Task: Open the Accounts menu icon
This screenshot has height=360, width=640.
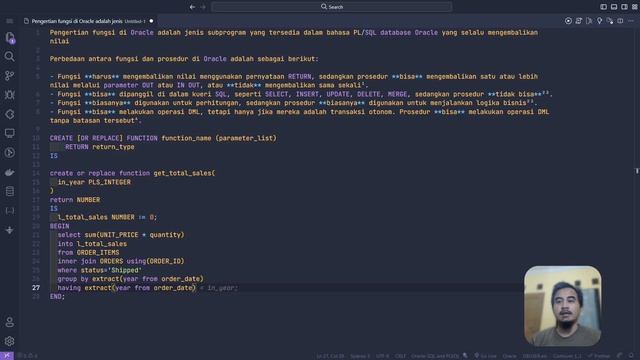Action: pos(9,322)
